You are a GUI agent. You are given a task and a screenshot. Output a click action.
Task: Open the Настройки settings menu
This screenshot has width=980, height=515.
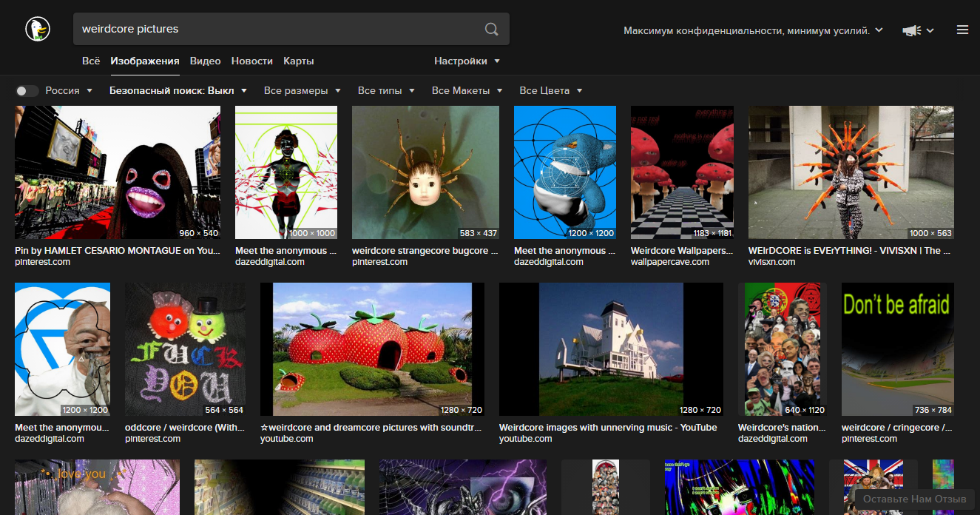[x=467, y=61]
